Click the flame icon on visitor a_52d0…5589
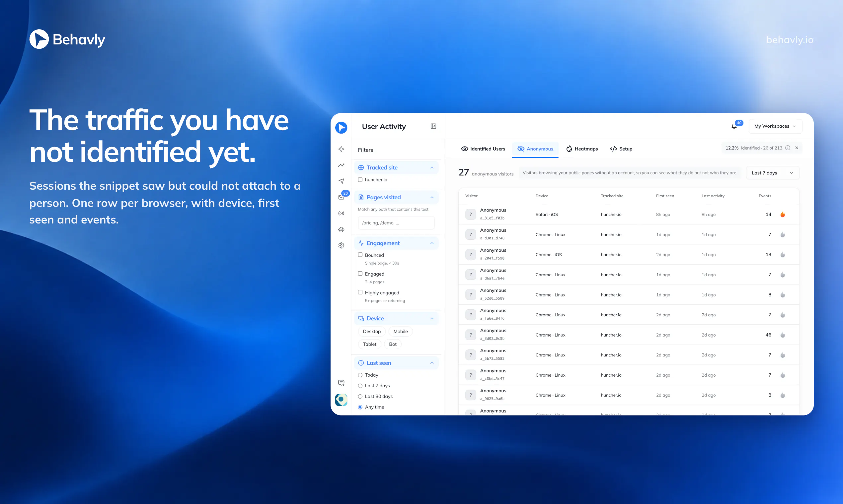Viewport: 843px width, 504px height. coord(783,294)
